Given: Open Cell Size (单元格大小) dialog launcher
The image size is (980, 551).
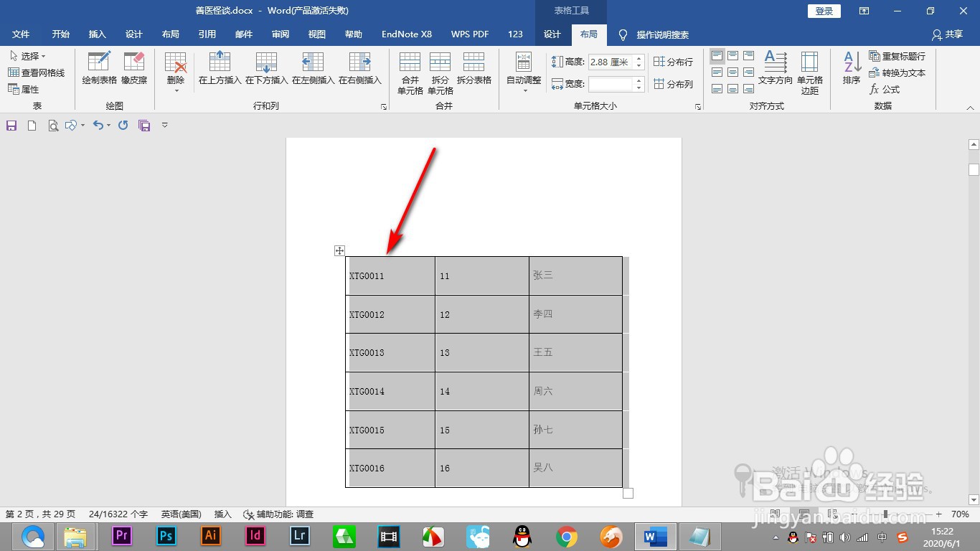Looking at the screenshot, I should coord(698,107).
